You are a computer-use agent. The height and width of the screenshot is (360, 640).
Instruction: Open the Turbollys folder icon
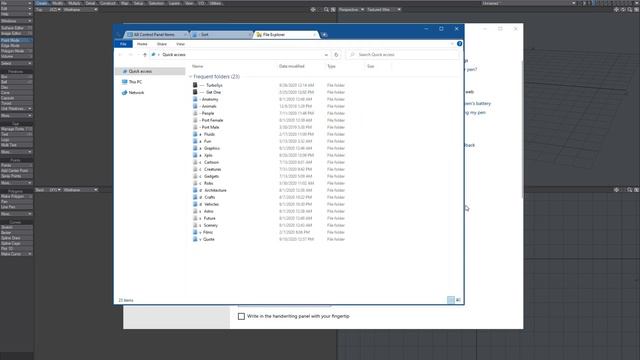195,85
